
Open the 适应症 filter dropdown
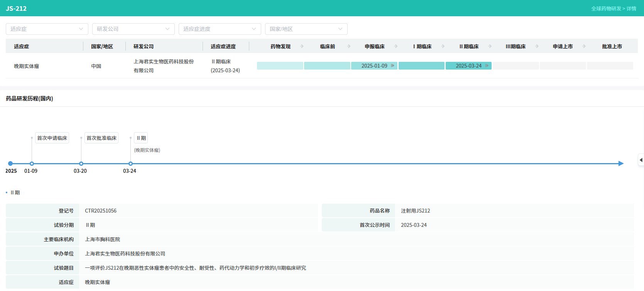[47, 29]
